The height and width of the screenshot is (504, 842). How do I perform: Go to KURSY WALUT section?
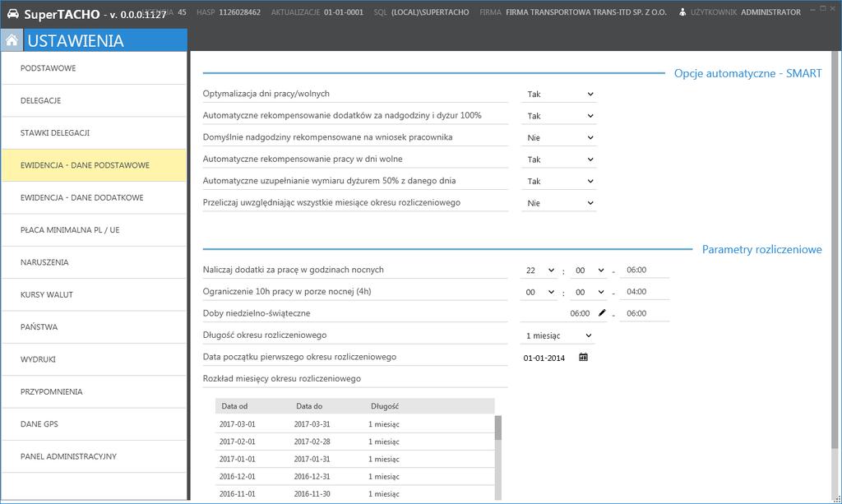94,294
